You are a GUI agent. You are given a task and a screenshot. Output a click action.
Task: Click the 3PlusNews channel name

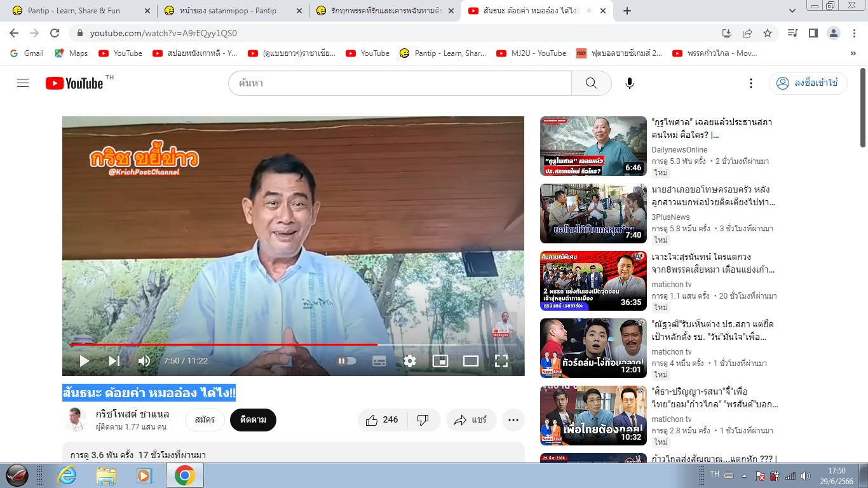(671, 217)
